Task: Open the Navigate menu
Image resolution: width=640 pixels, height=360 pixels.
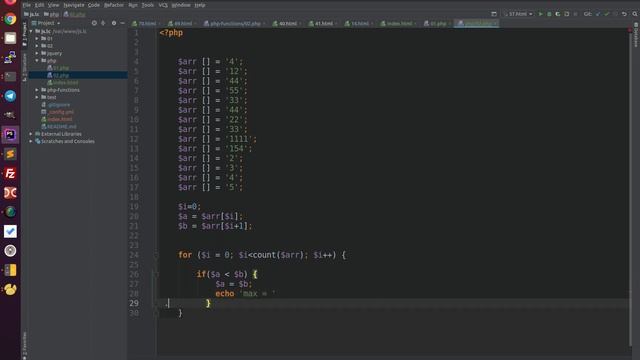Action: 73,5
